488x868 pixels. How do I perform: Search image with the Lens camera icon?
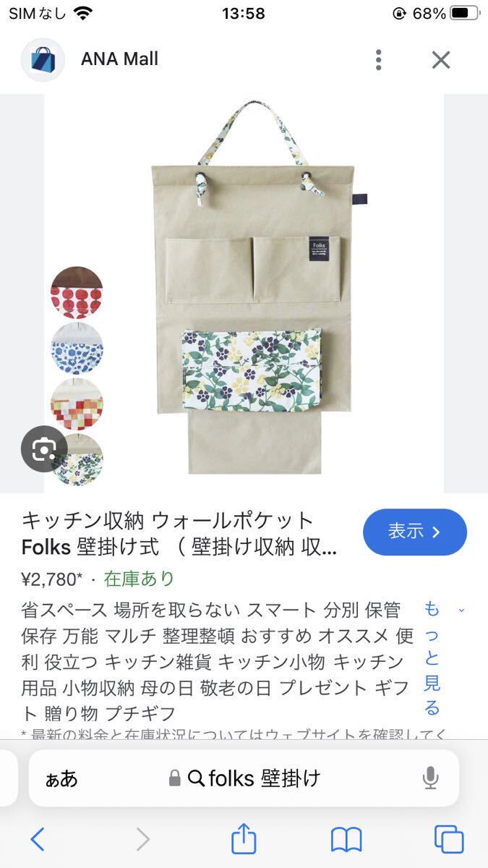pos(43,449)
